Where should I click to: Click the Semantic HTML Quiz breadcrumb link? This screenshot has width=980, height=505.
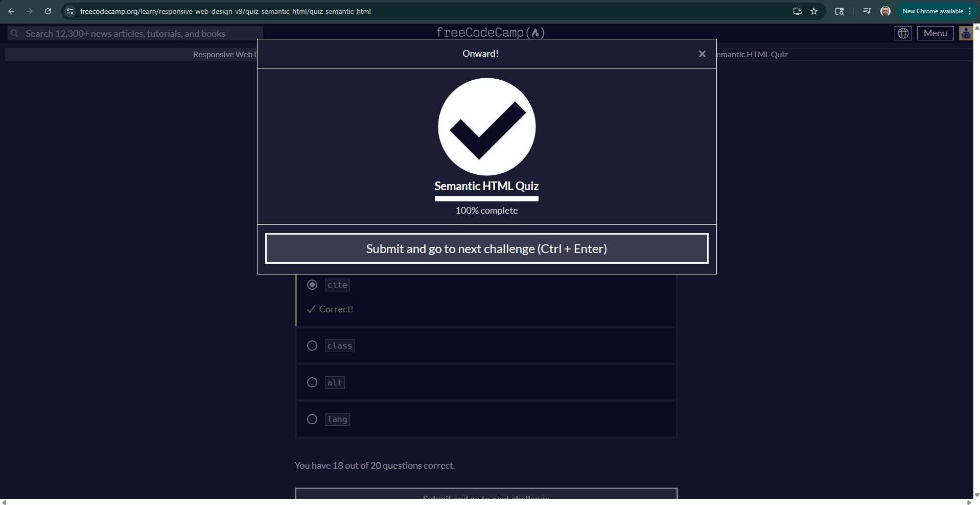pos(752,55)
